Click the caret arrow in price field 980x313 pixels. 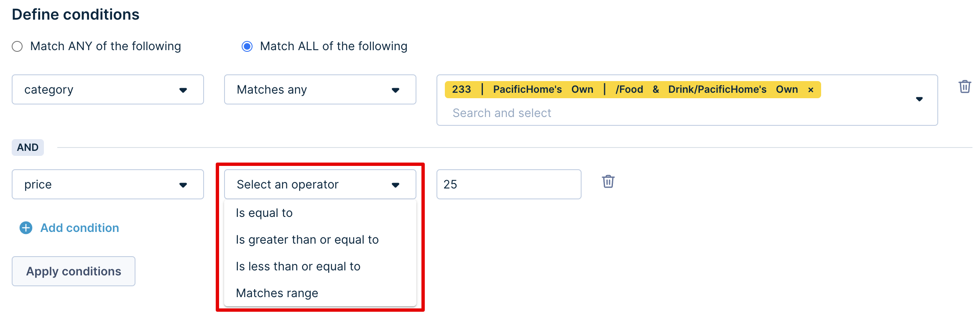pos(183,185)
